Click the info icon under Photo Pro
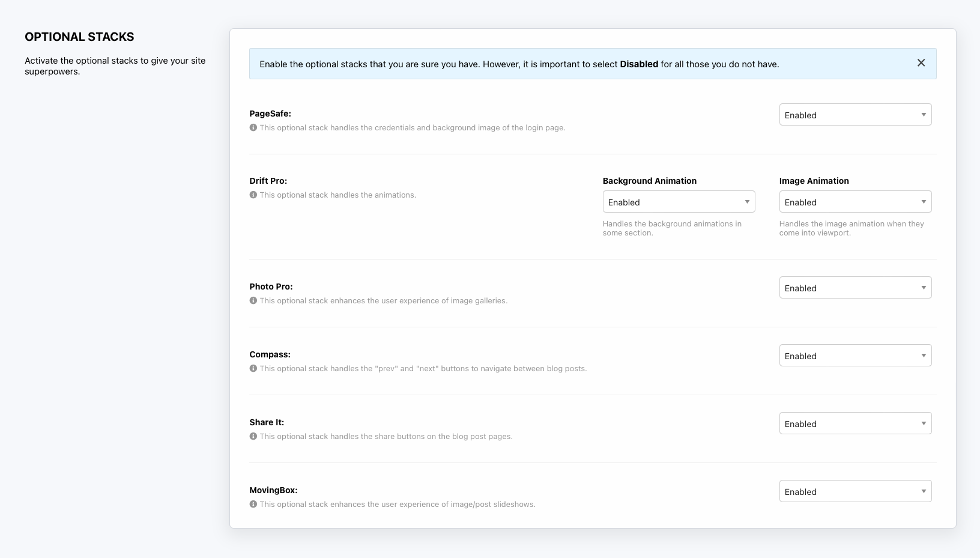The image size is (980, 558). [253, 300]
